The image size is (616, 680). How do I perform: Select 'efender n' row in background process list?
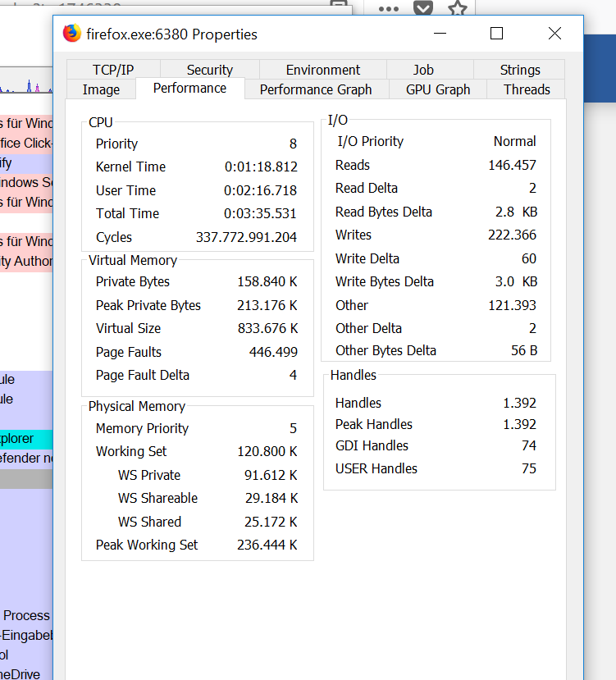(x=26, y=458)
